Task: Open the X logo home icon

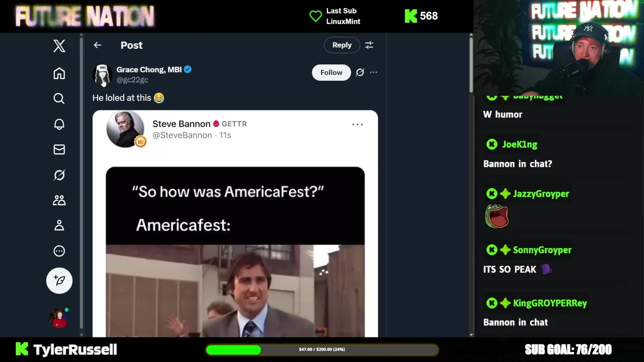Action: coord(59,46)
